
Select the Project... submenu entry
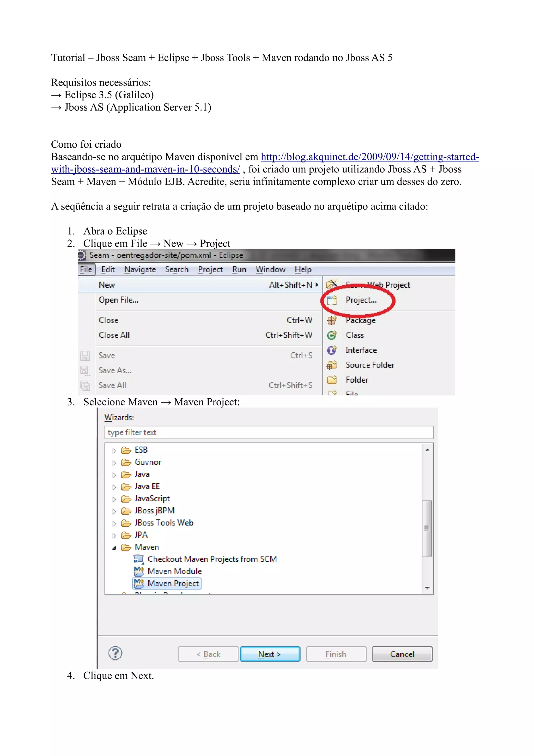coord(361,300)
